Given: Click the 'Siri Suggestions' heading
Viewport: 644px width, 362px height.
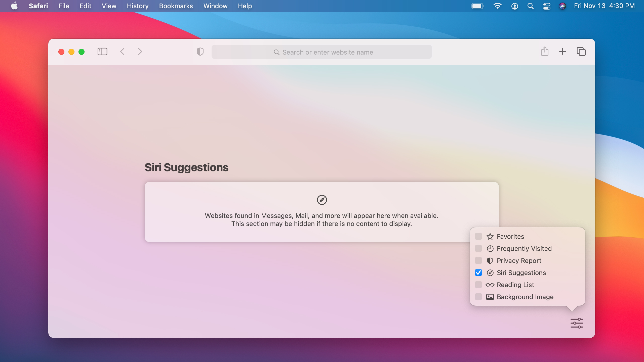Looking at the screenshot, I should (186, 167).
